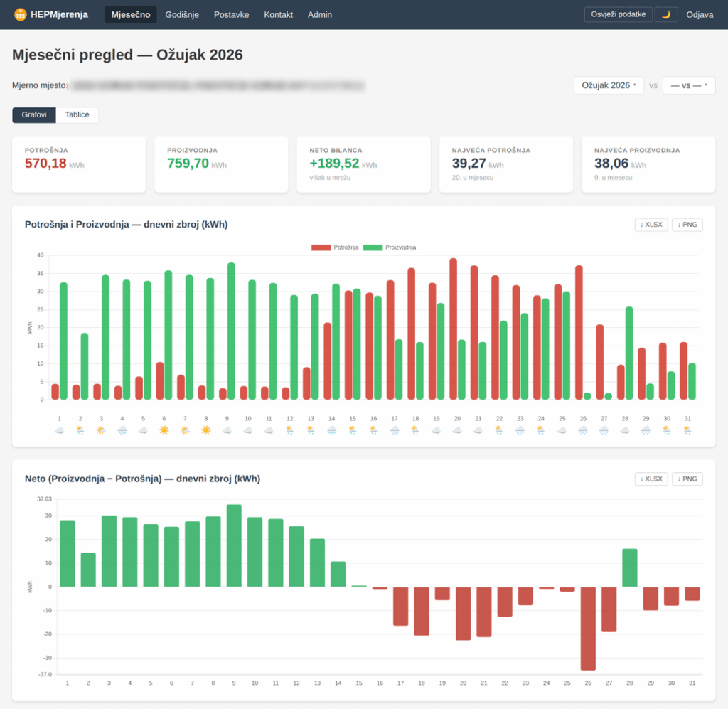Toggle dark mode with the moon icon
This screenshot has height=709, width=728.
coord(665,14)
